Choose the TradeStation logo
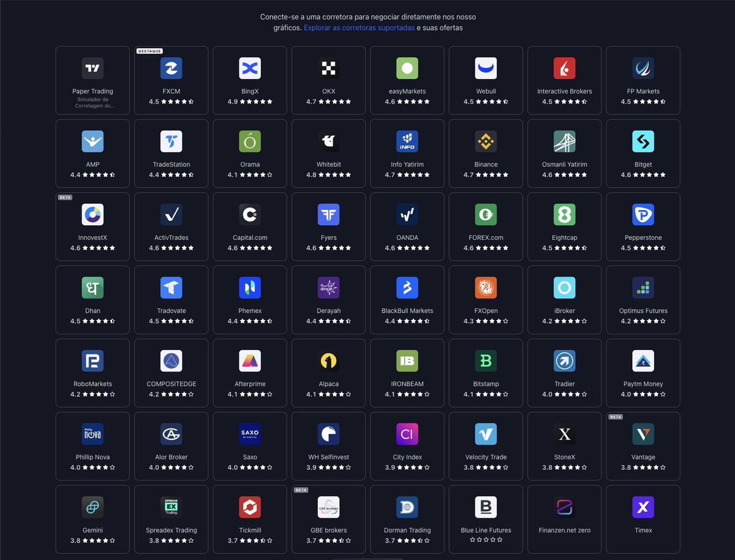The height and width of the screenshot is (560, 735). click(171, 141)
